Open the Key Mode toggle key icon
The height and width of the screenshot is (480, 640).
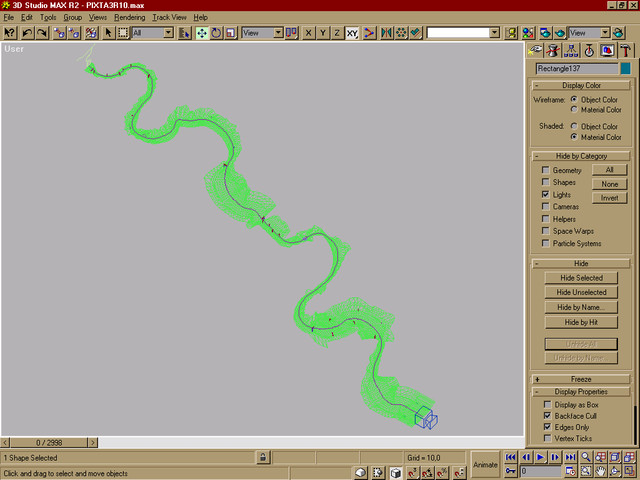click(510, 471)
